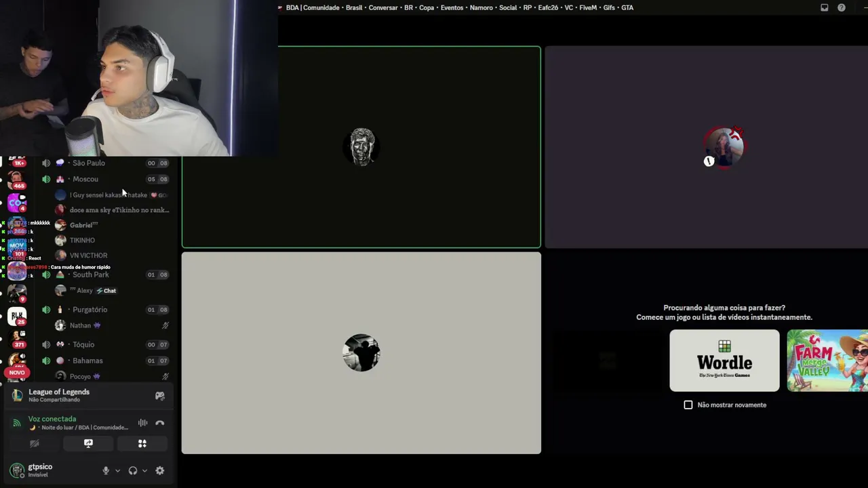Open user settings gear

(160, 470)
